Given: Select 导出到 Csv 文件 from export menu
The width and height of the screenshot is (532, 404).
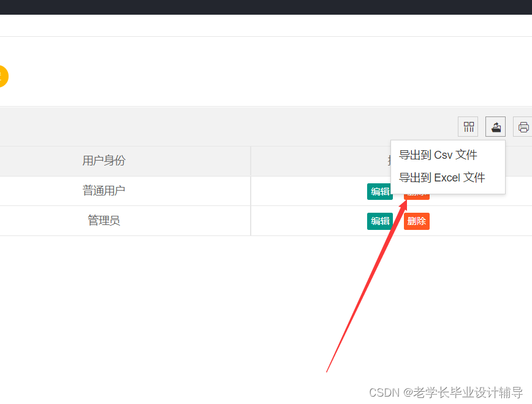Looking at the screenshot, I should (438, 155).
